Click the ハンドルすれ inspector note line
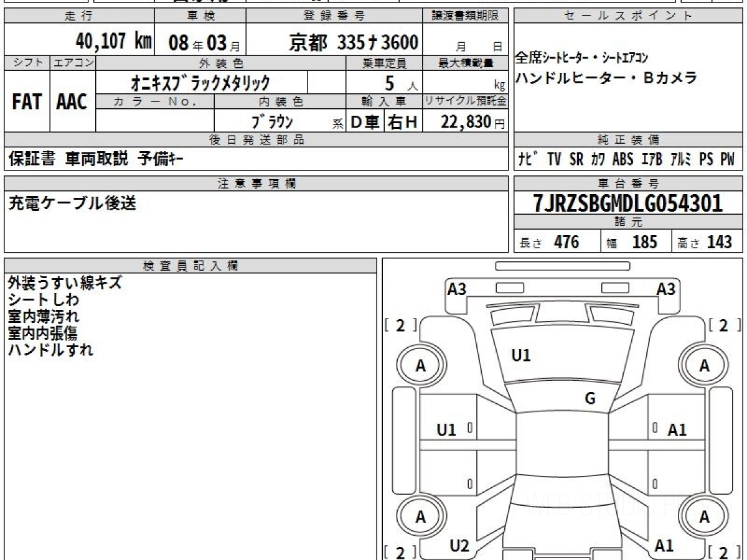The image size is (747, 560). (50, 350)
